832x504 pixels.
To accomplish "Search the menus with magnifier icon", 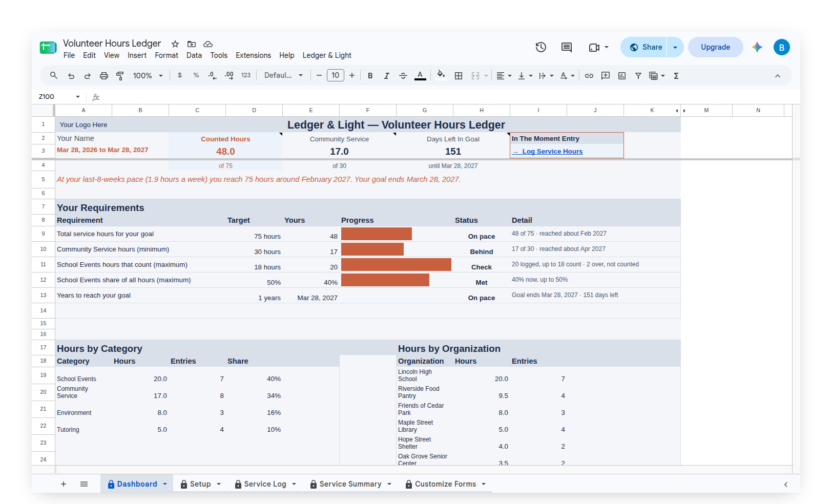I will pyautogui.click(x=54, y=76).
